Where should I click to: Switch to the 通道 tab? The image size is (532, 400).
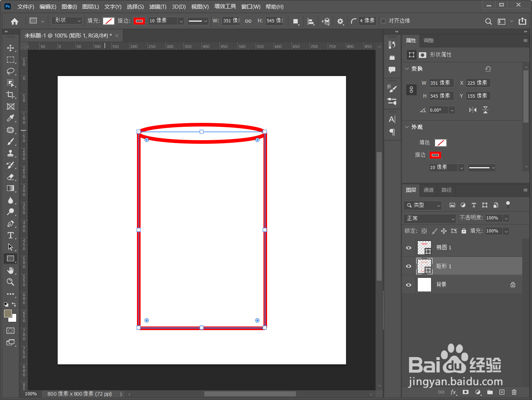click(429, 190)
